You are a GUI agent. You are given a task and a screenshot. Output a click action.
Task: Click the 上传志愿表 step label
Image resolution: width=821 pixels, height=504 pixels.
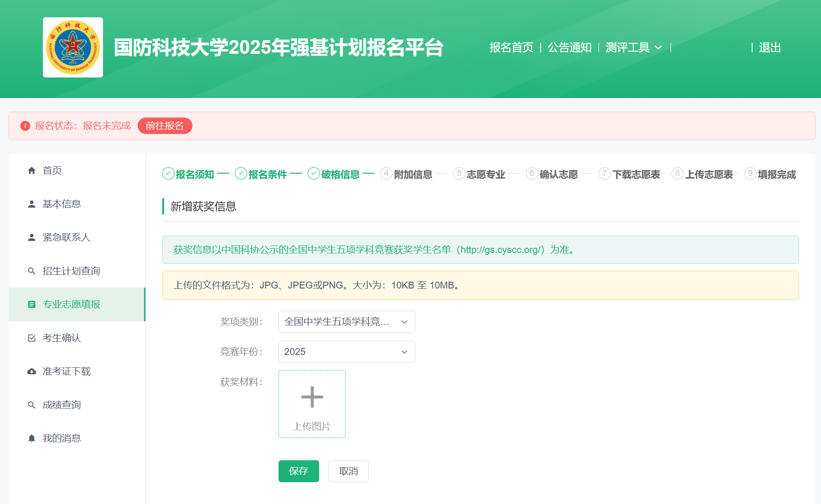[x=709, y=175]
